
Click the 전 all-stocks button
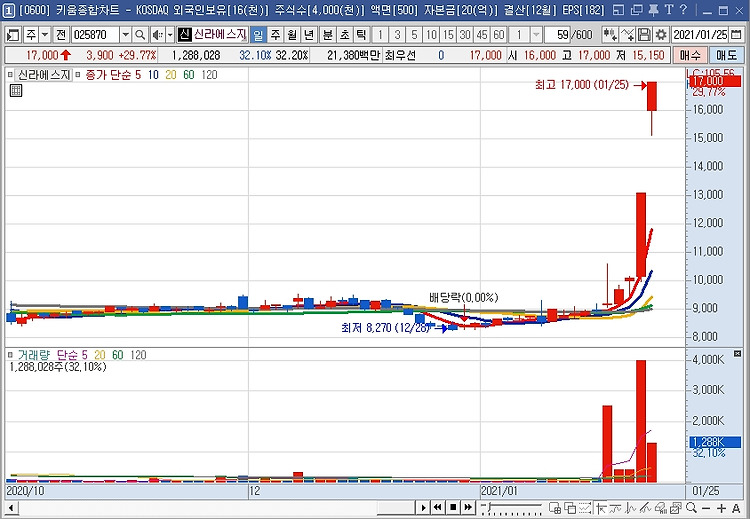[x=60, y=34]
